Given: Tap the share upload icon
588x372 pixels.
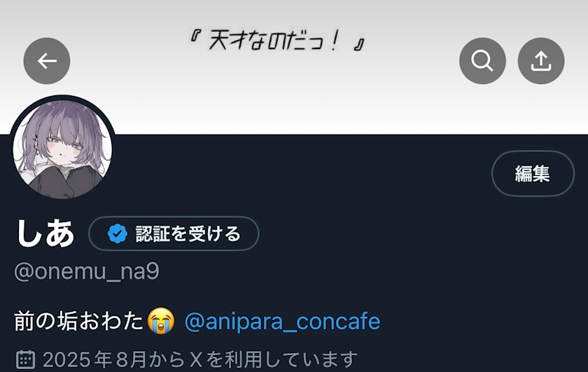Looking at the screenshot, I should tap(541, 61).
